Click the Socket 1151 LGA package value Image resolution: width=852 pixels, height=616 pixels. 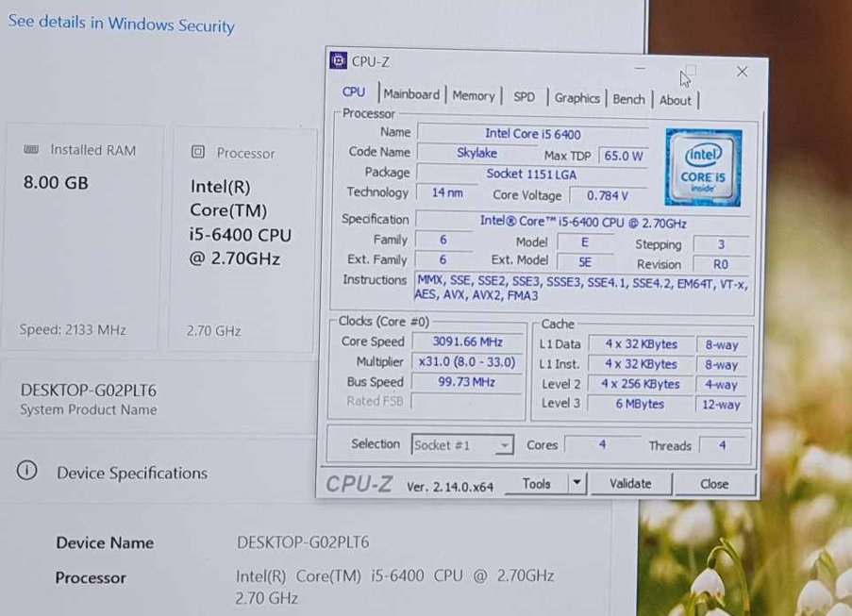pos(531,174)
